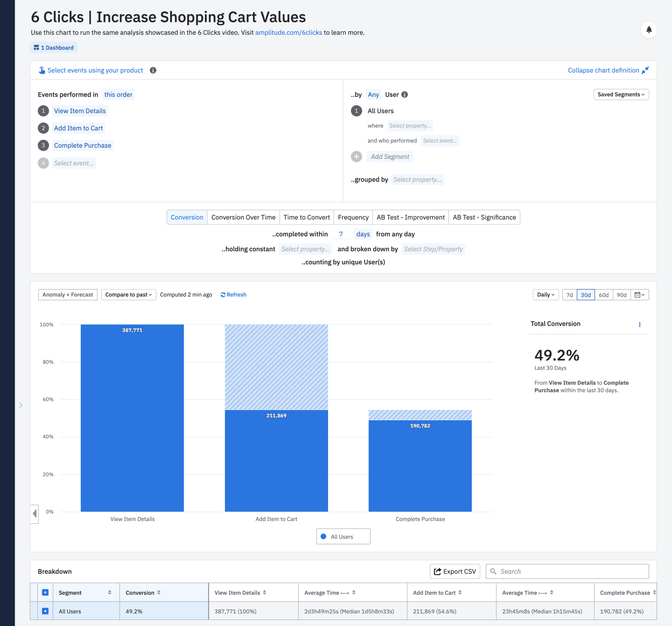Click the plus icon to Add Segment
672x626 pixels.
click(x=357, y=156)
